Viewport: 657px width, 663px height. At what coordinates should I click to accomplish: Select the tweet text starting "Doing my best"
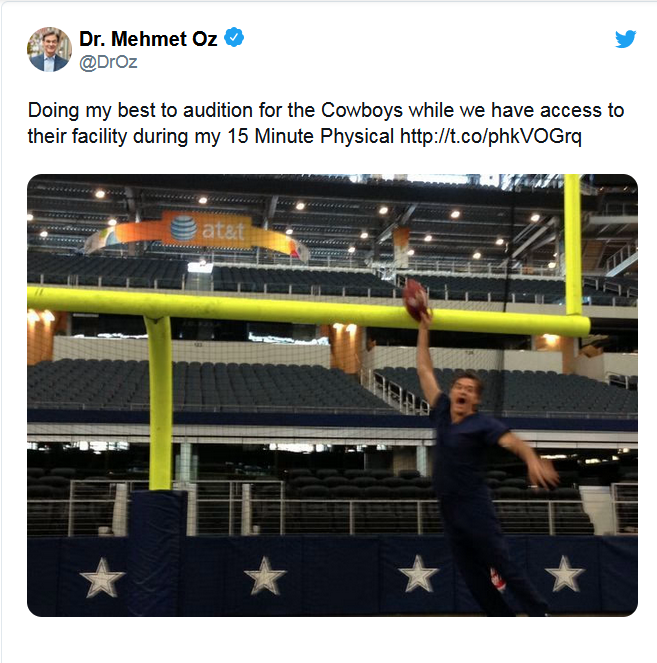tap(90, 110)
